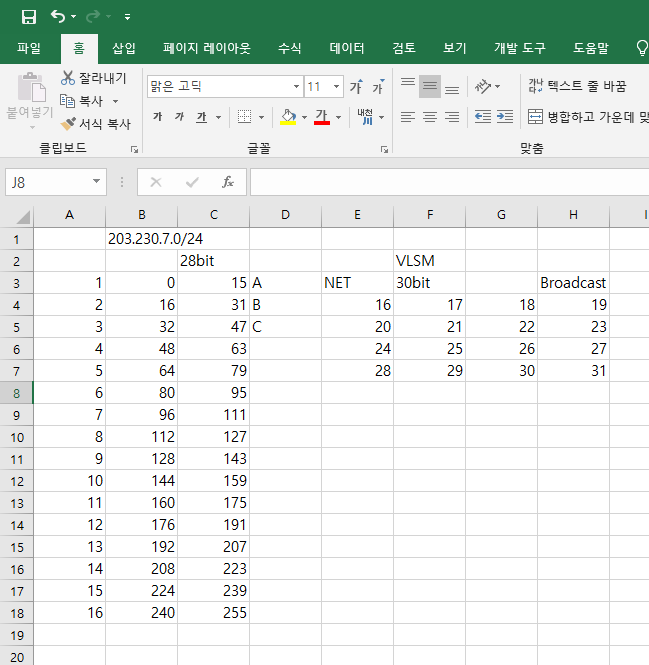Click the 붙여넣기 paste icon

point(31,88)
